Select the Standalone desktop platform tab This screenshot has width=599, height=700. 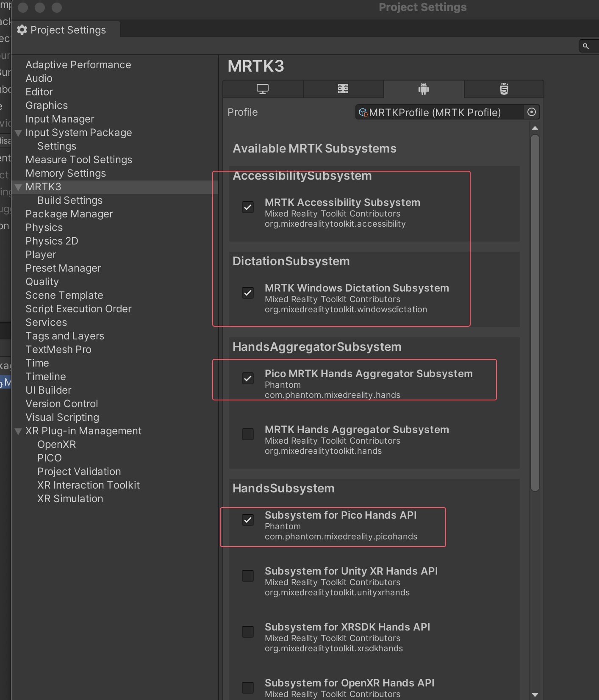(263, 89)
